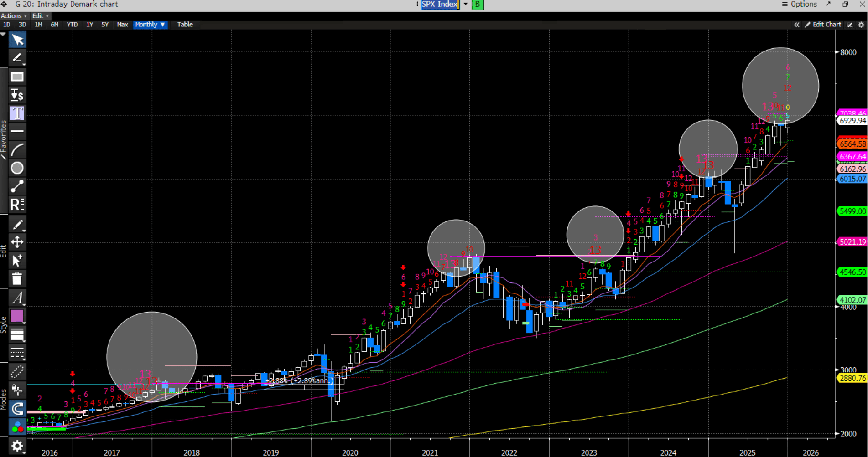Open the line thickness selector

coord(17,334)
